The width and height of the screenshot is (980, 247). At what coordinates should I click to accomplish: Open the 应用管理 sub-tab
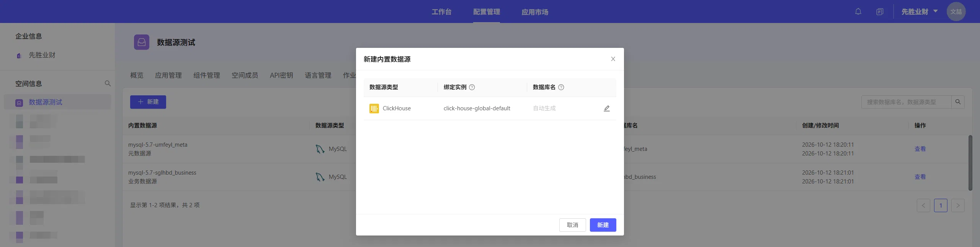[x=168, y=75]
